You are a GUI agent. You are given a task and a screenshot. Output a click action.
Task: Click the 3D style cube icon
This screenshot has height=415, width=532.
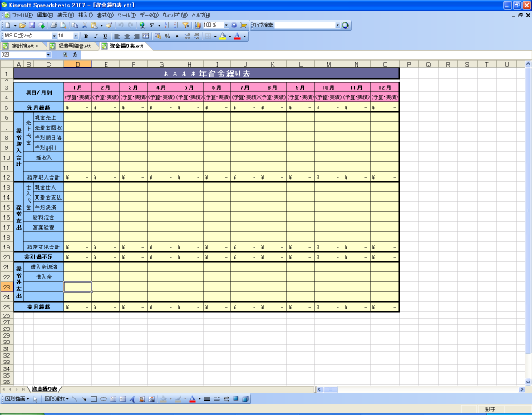coord(245,398)
